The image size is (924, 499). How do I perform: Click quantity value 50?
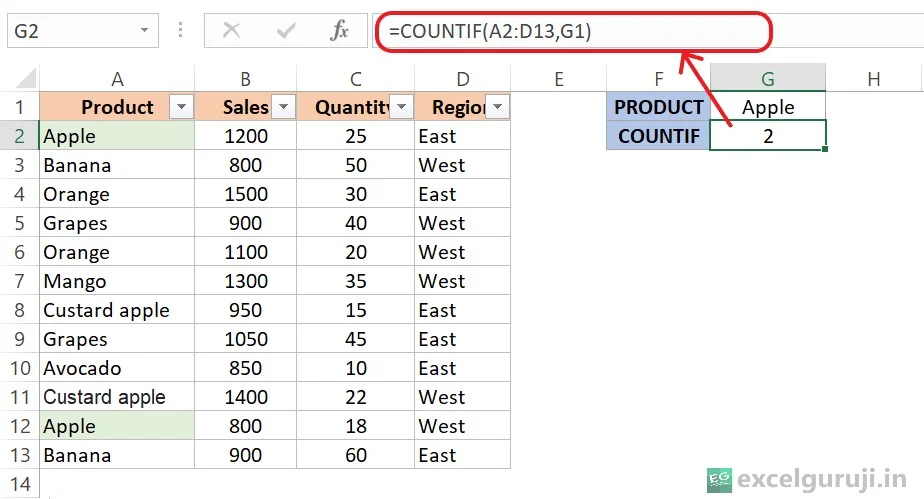pyautogui.click(x=356, y=165)
